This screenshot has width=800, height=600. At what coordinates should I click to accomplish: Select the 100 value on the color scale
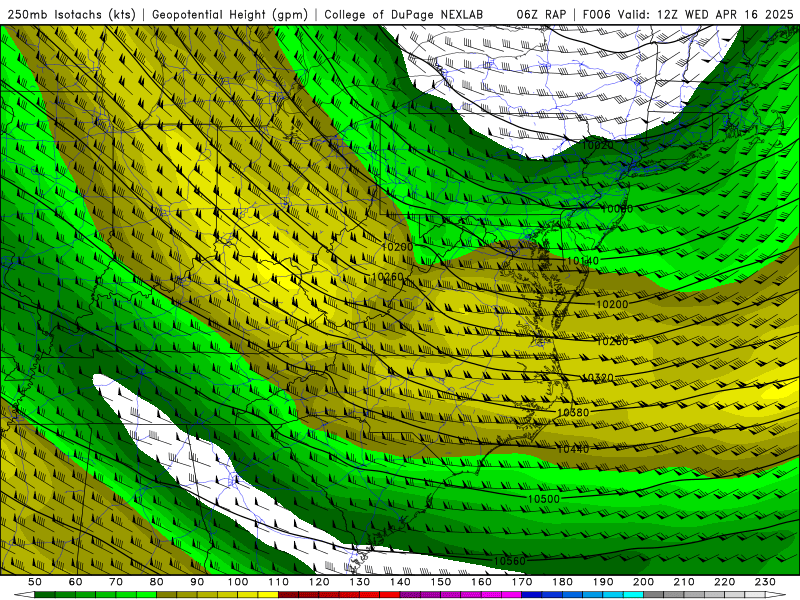(238, 582)
